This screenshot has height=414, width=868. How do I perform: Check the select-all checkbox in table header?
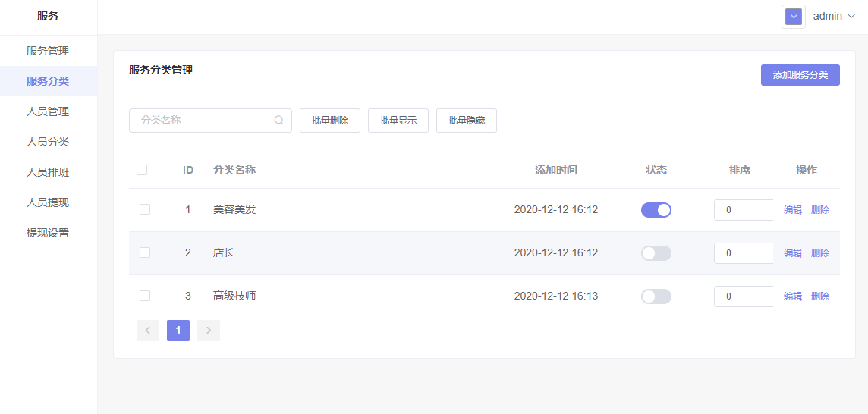click(x=142, y=170)
